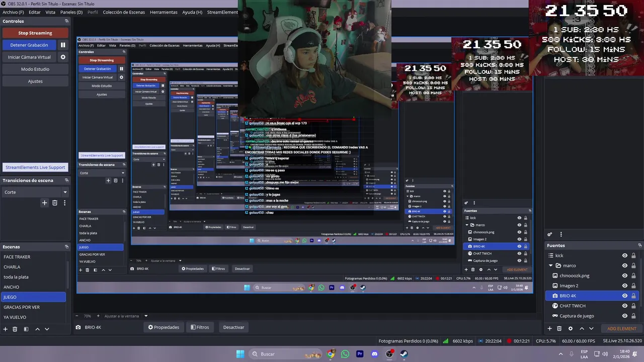The height and width of the screenshot is (362, 644).
Task: Move selected scene up
Action: pyautogui.click(x=37, y=329)
